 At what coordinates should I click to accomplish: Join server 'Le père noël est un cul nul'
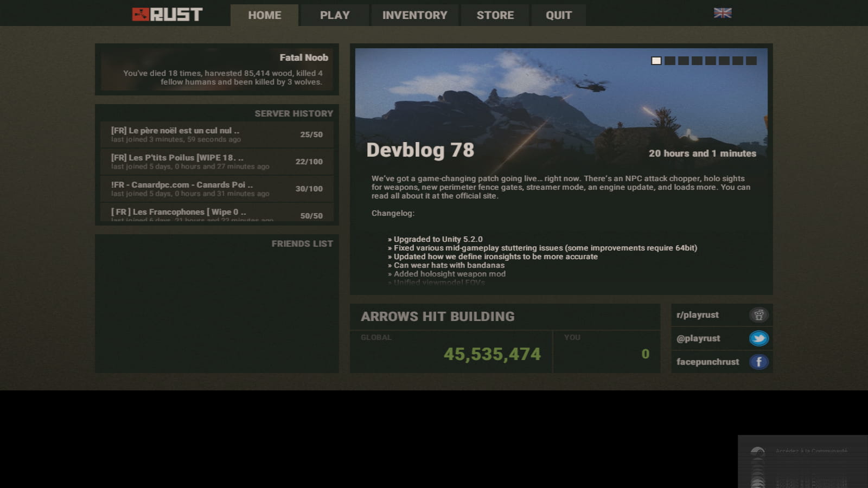pyautogui.click(x=217, y=134)
